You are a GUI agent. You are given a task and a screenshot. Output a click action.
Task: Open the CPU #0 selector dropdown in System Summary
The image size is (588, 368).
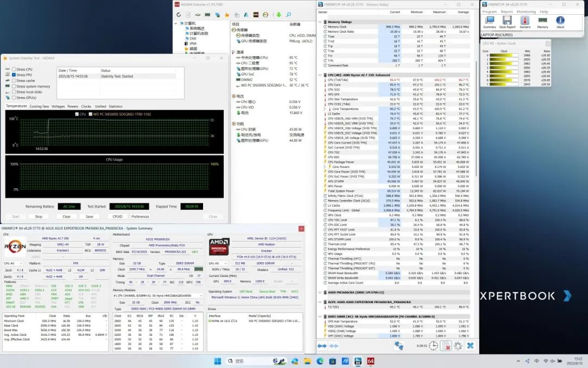[13, 263]
